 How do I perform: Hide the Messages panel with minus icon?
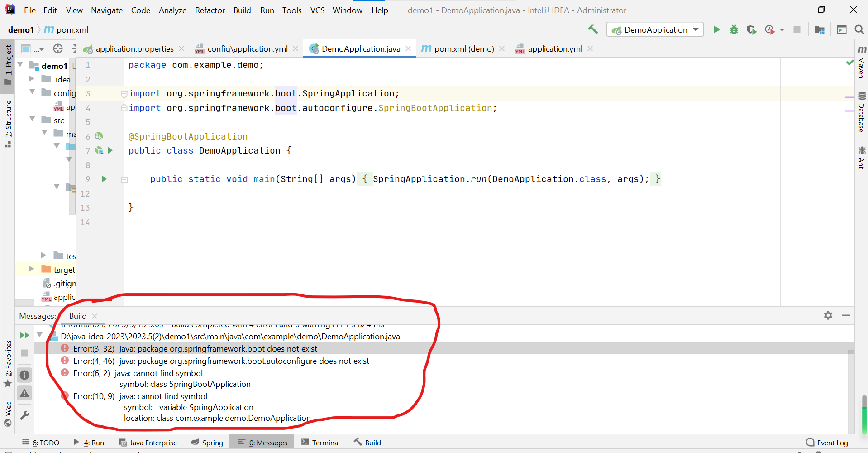point(846,315)
